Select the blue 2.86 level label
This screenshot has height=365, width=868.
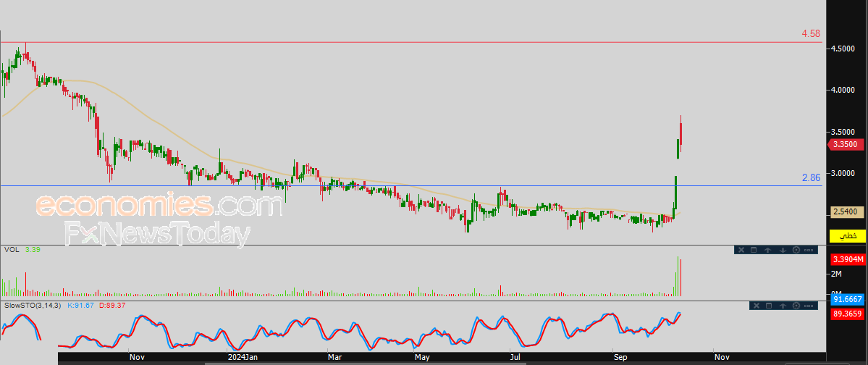pyautogui.click(x=810, y=177)
